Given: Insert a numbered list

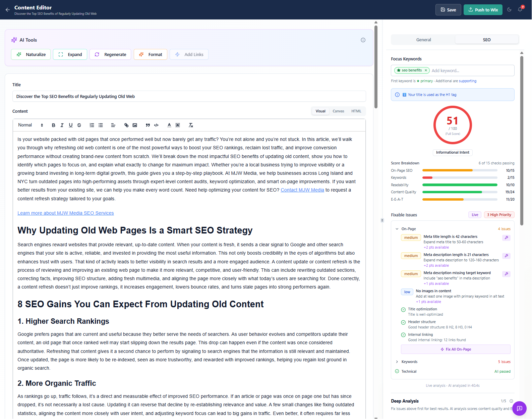Looking at the screenshot, I should [92, 125].
